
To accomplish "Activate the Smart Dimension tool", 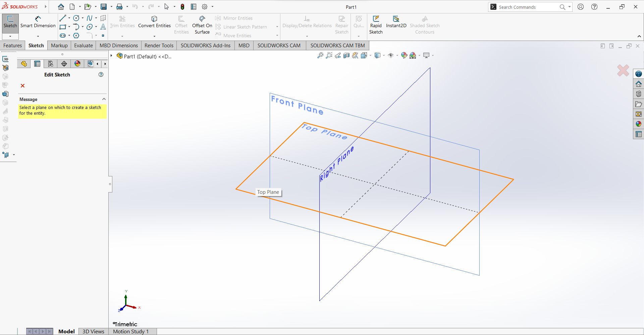I will coord(38,22).
